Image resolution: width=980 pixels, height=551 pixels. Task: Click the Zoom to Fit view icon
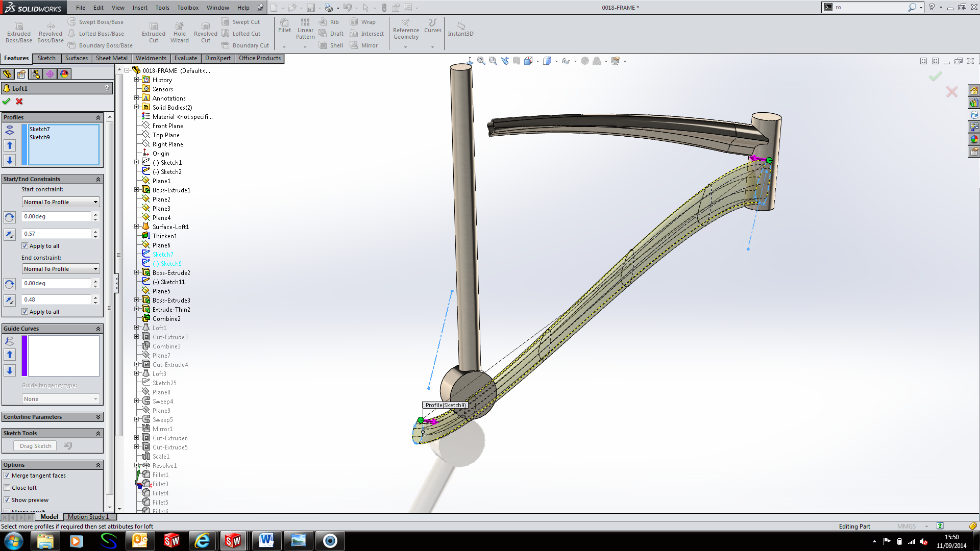[x=481, y=61]
